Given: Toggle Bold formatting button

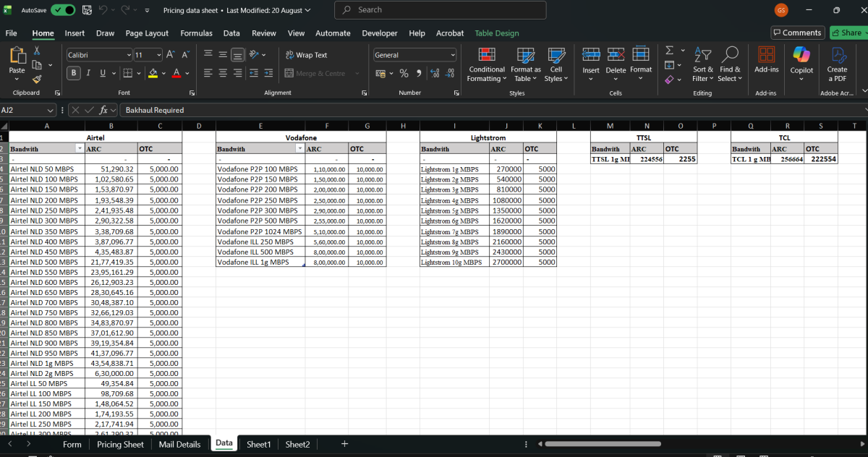Looking at the screenshot, I should (74, 73).
